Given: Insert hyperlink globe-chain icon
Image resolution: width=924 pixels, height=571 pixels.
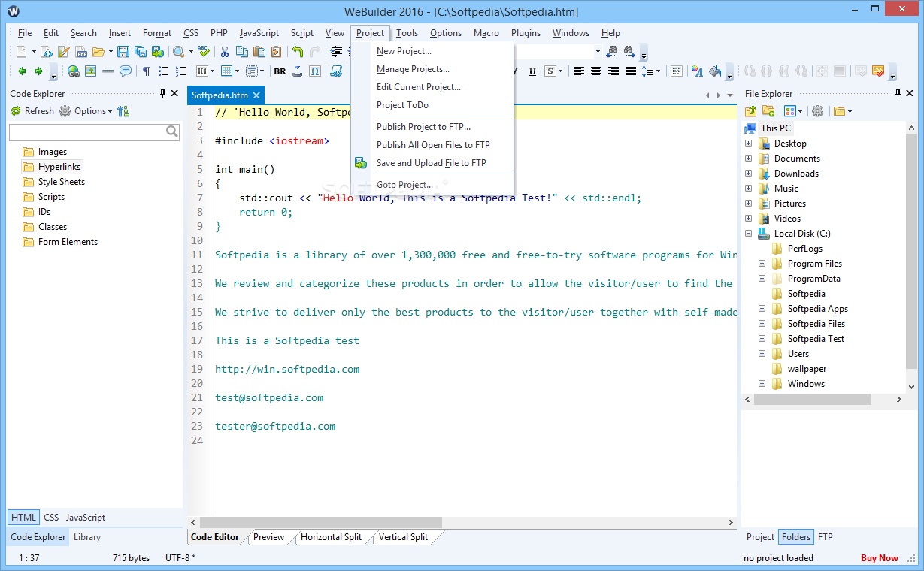Looking at the screenshot, I should coord(74,71).
